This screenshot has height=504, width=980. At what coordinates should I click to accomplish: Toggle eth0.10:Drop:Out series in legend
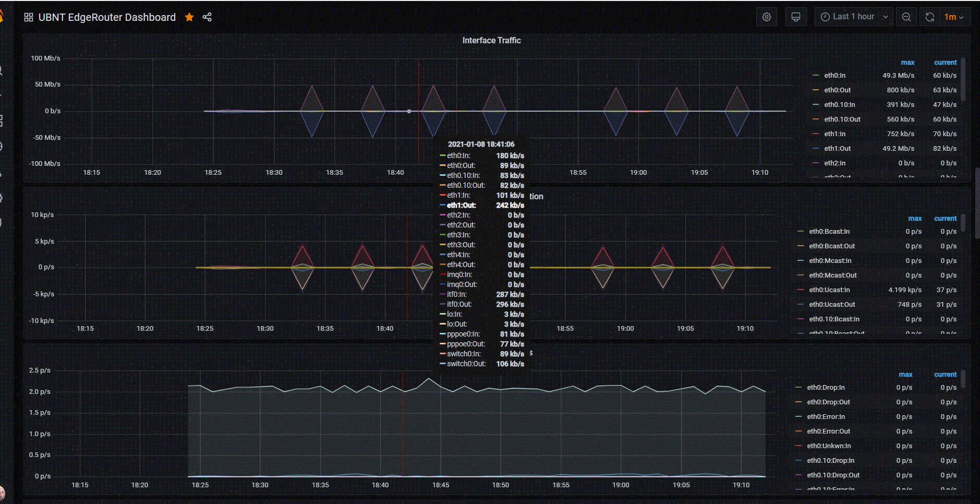pyautogui.click(x=833, y=475)
